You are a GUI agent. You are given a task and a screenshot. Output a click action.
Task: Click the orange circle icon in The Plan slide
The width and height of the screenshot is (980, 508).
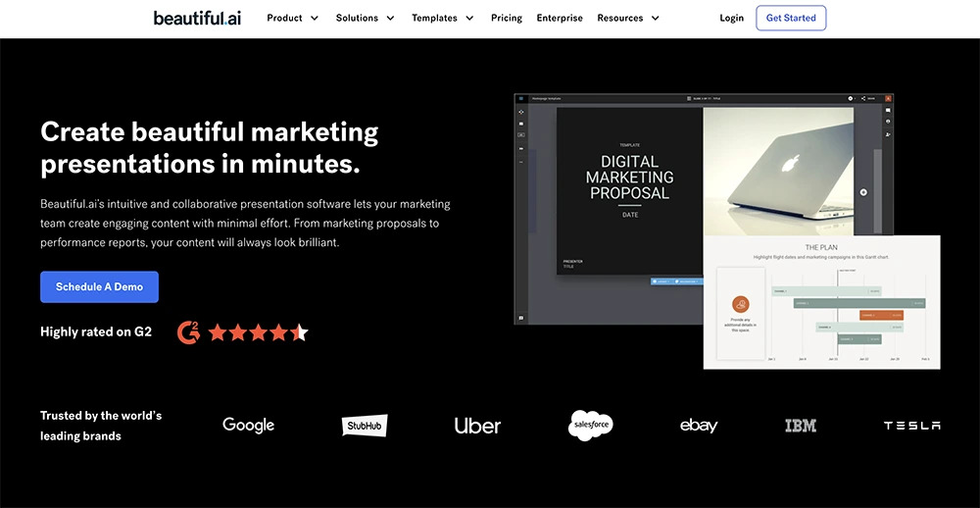(x=741, y=305)
